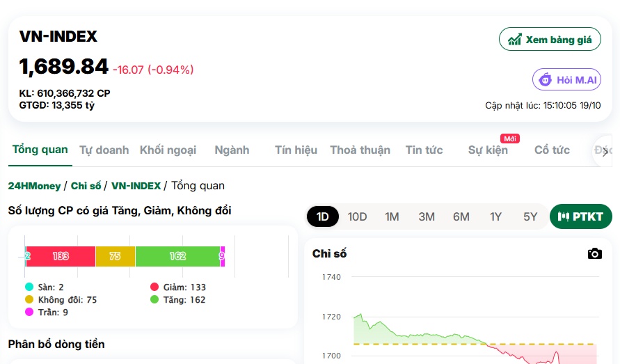Viewport: 620px width, 364px height.
Task: Click the Chỉ số chart title
Action: point(329,253)
